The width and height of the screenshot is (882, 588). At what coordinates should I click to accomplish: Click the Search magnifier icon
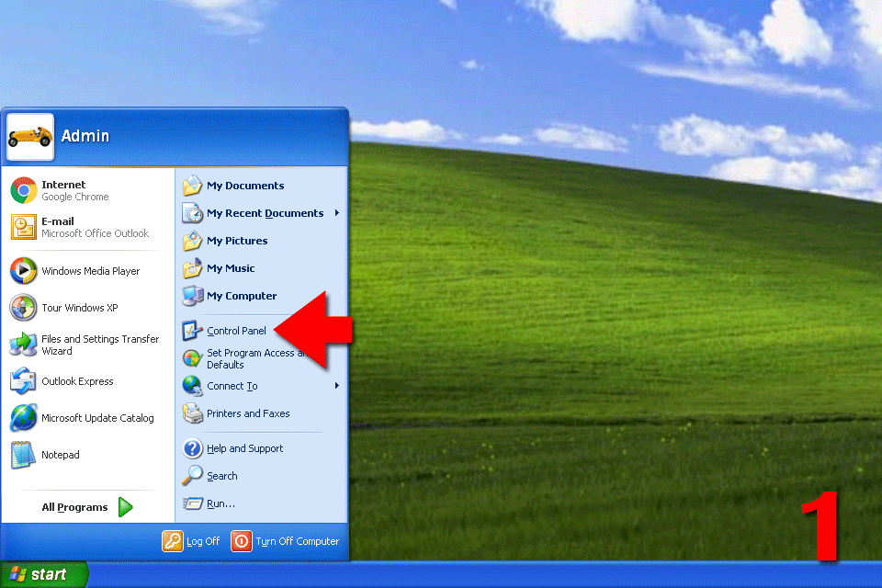pos(192,476)
